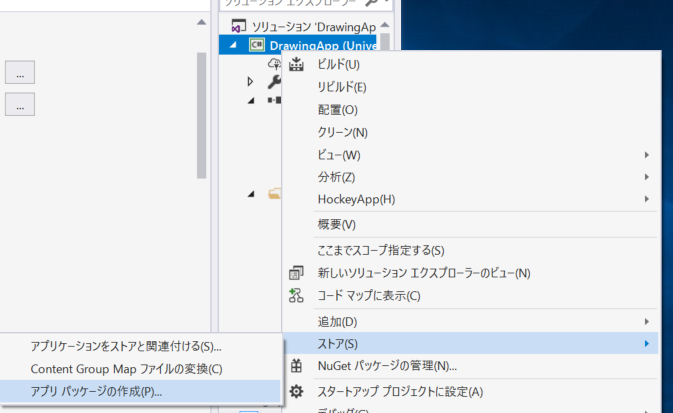Open the ビュー(W) submenu

(x=471, y=155)
